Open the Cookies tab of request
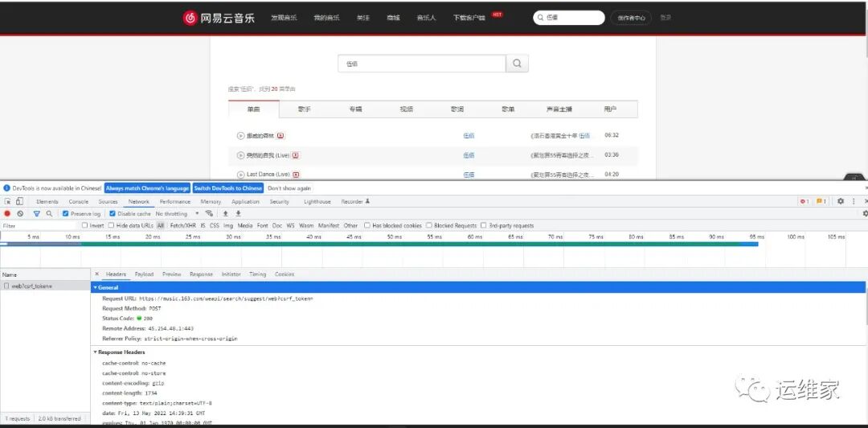 coord(285,274)
